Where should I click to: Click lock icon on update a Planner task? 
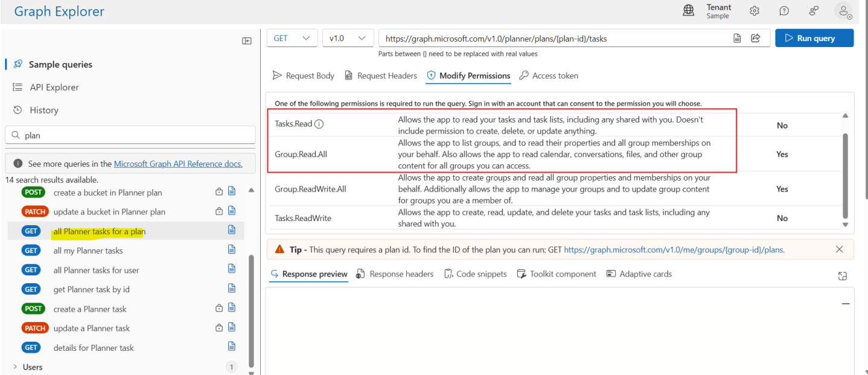(220, 327)
